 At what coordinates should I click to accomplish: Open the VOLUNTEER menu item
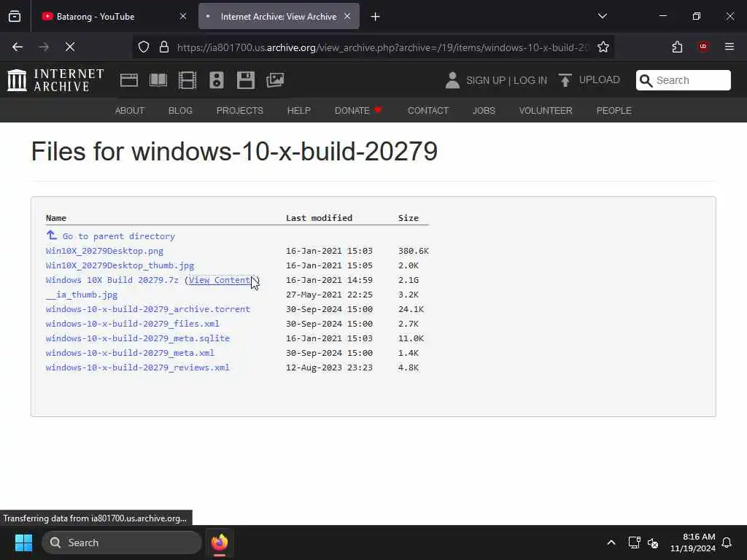546,111
